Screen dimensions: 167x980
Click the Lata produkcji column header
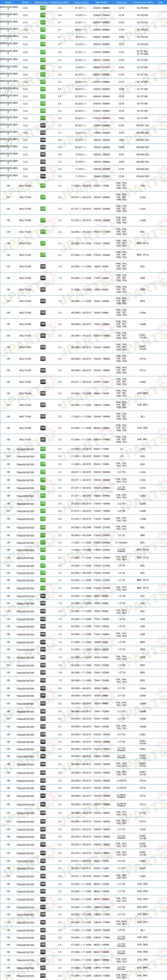81,2
